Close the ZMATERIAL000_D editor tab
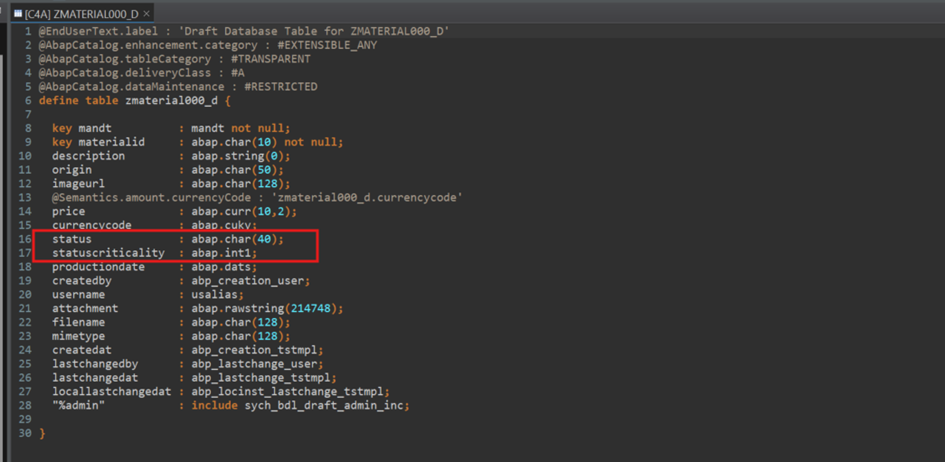The image size is (945, 462). [147, 13]
